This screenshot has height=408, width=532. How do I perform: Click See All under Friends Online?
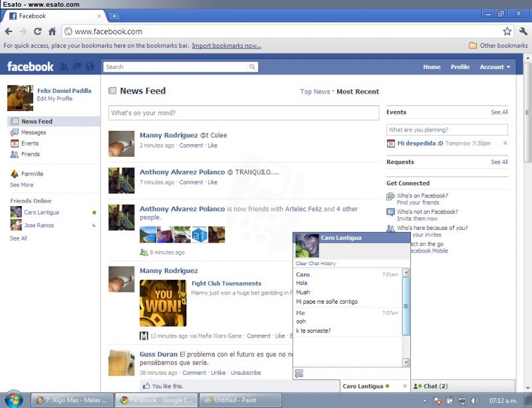[19, 239]
